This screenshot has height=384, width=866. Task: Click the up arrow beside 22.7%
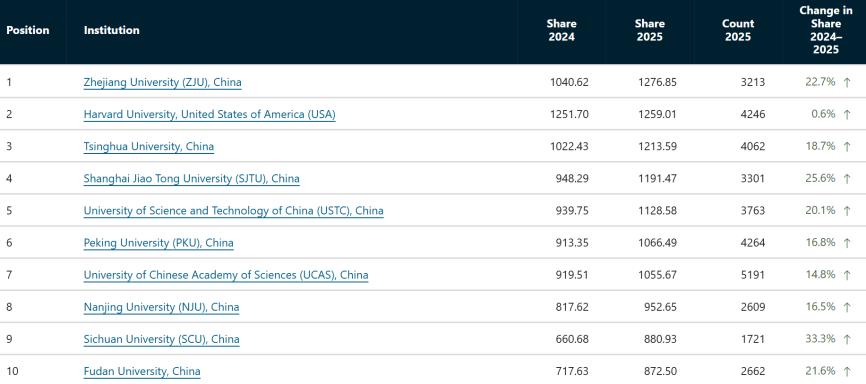click(847, 83)
